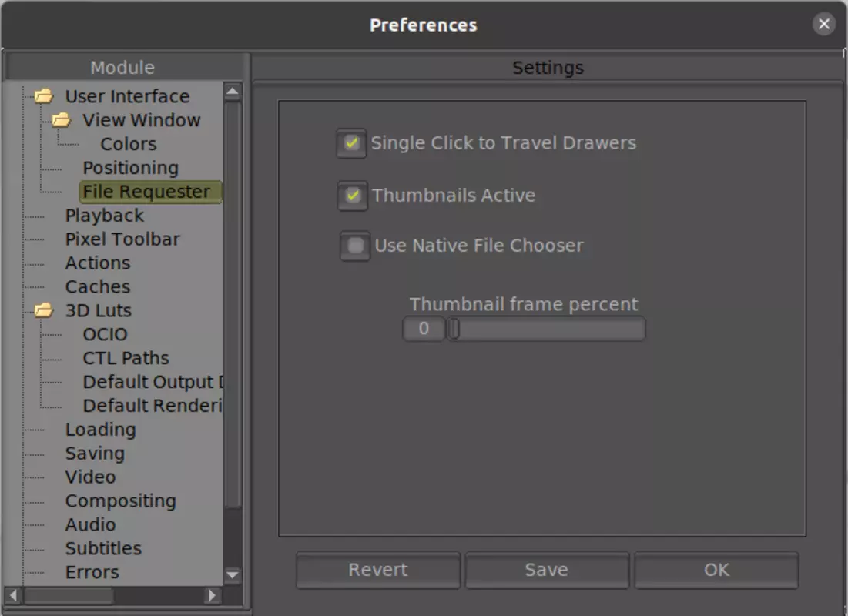Select Default Rendering item in tree

coord(153,406)
